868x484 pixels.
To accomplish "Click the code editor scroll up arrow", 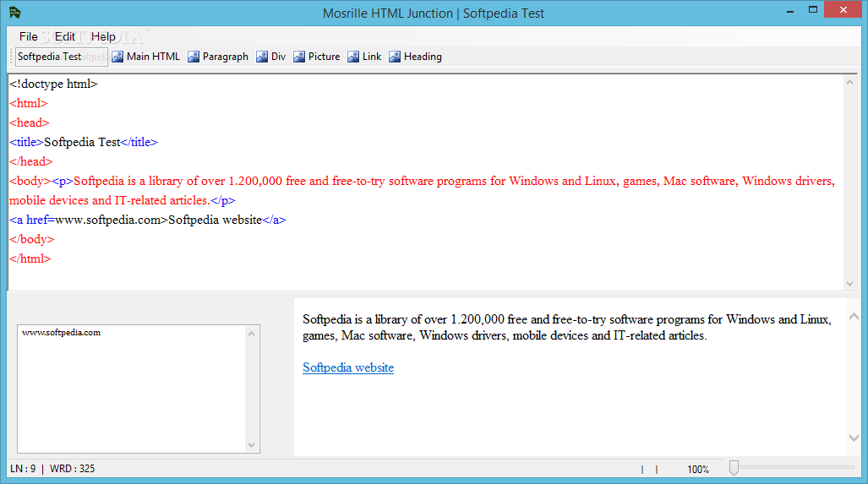I will tap(849, 82).
